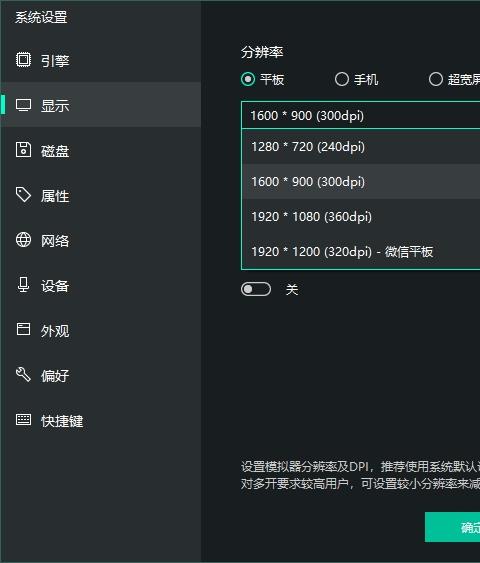Click the microphone icon for 设备
480x563 pixels.
tap(23, 285)
